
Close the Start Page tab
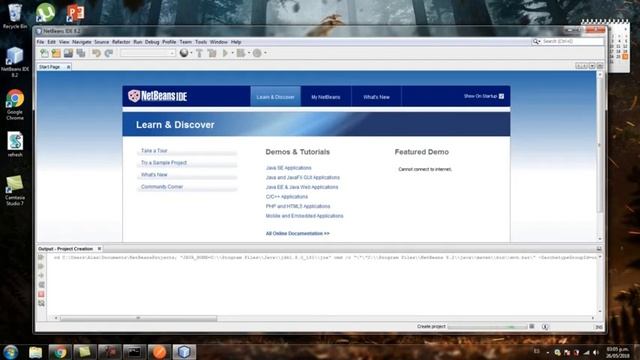click(68, 67)
